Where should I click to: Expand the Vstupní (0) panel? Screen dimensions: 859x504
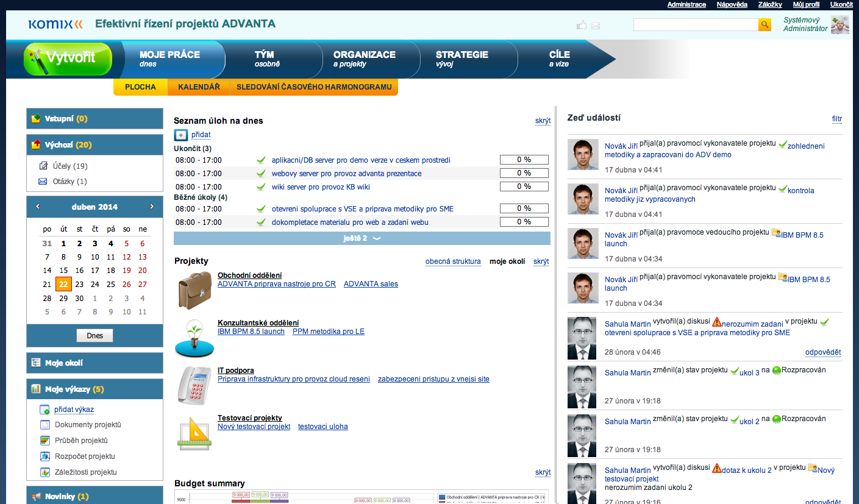[95, 119]
